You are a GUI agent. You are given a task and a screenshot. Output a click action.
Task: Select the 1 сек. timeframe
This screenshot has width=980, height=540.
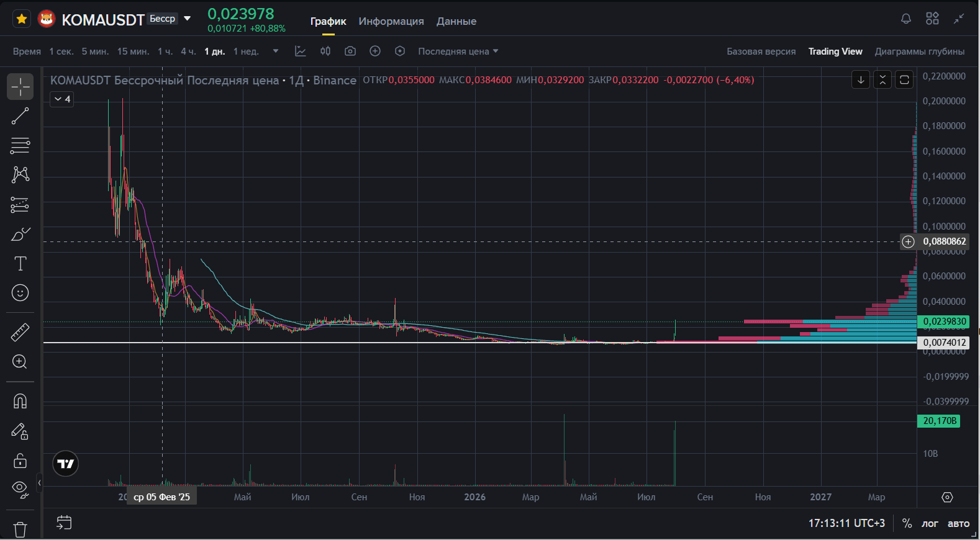(61, 52)
